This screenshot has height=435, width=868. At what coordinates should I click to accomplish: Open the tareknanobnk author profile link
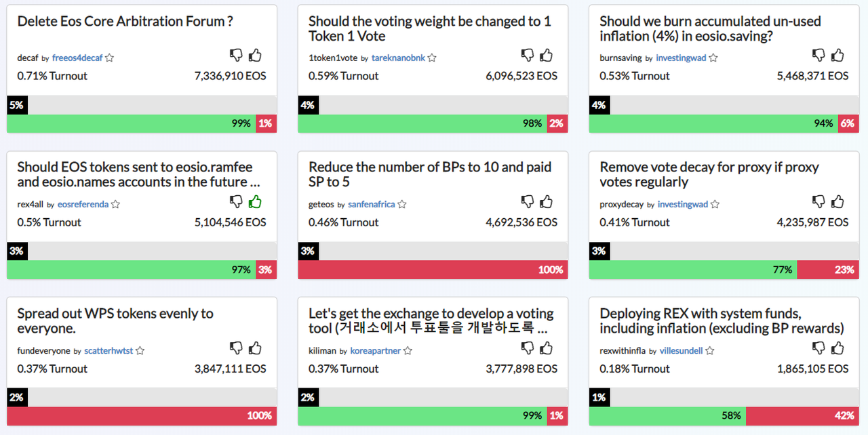398,58
